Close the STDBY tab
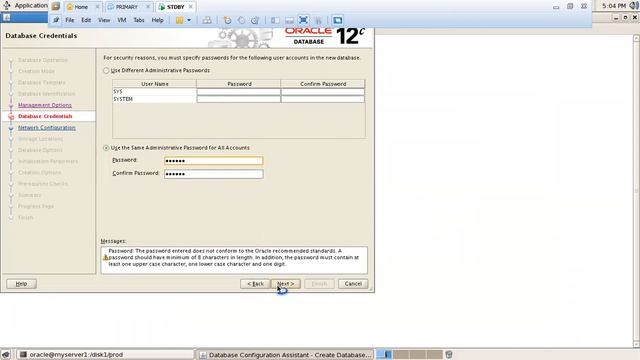This screenshot has height=360, width=640. (191, 7)
